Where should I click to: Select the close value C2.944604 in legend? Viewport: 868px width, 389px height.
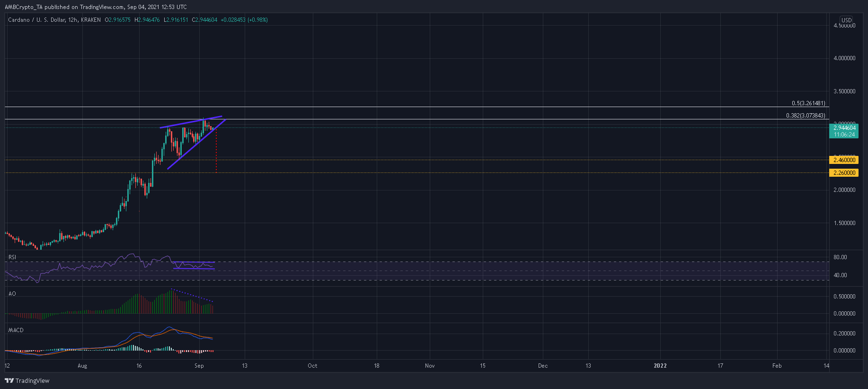[x=205, y=20]
